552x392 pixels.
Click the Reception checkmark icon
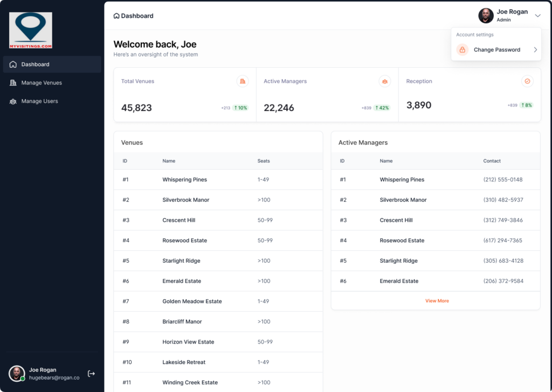tap(527, 81)
